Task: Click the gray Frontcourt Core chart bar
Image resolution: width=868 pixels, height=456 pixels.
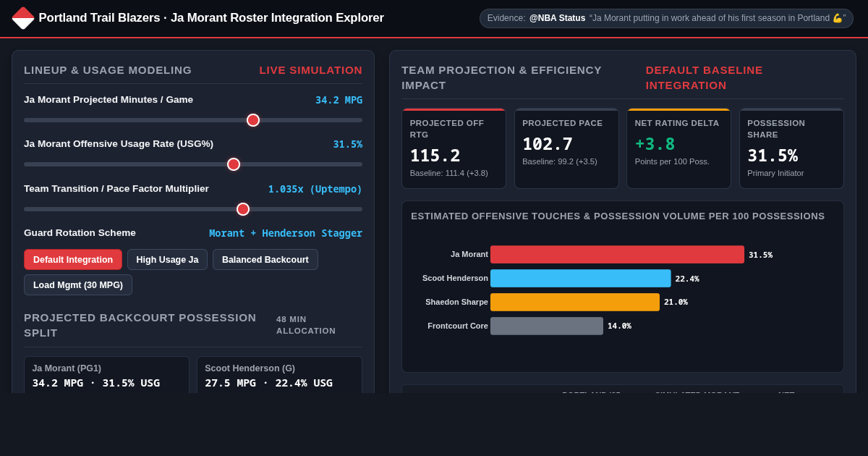Action: (x=547, y=326)
